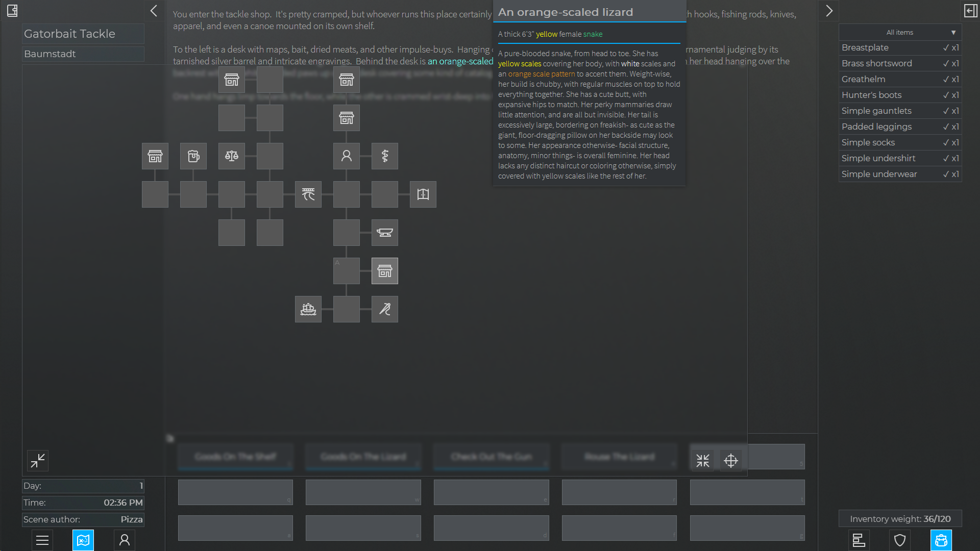Screen dimensions: 980x551
Task: Switch to the inventory backpack tab
Action: coord(941,540)
